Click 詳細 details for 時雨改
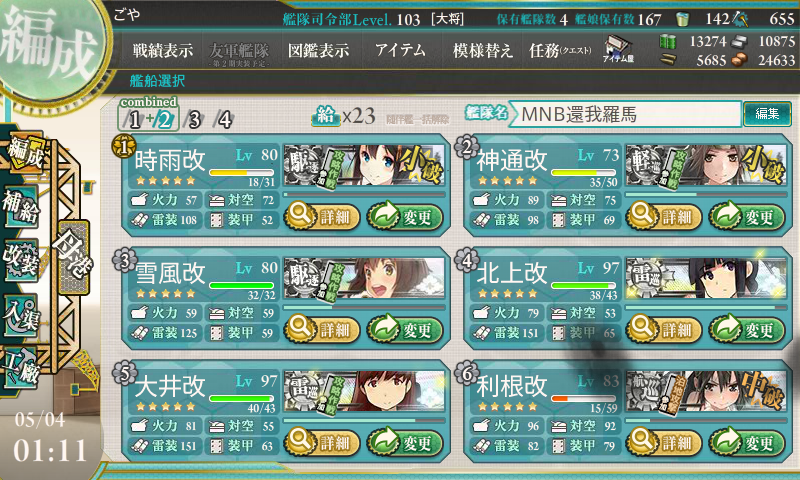 pos(322,217)
